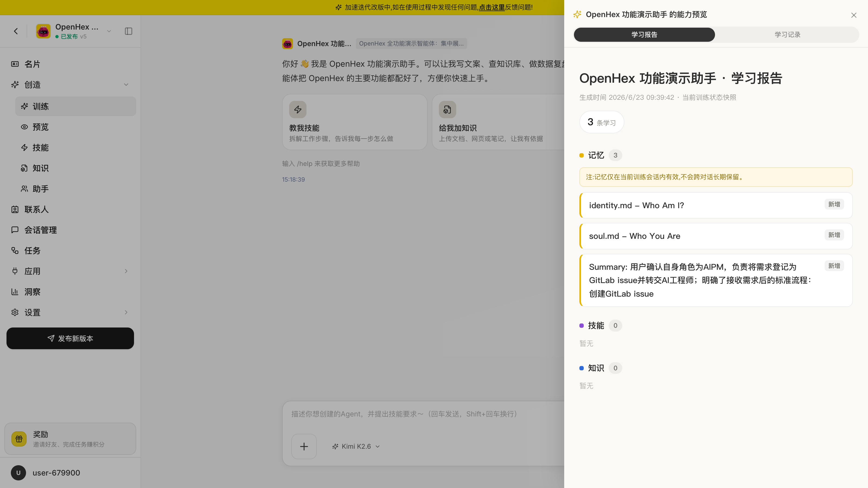Close the 能力预览 panel
868x488 pixels.
(854, 15)
